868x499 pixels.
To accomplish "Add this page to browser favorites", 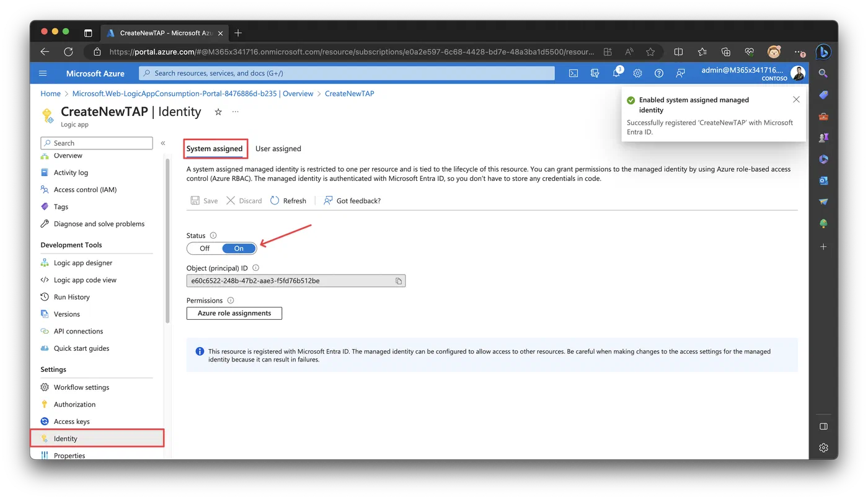I will click(x=650, y=52).
